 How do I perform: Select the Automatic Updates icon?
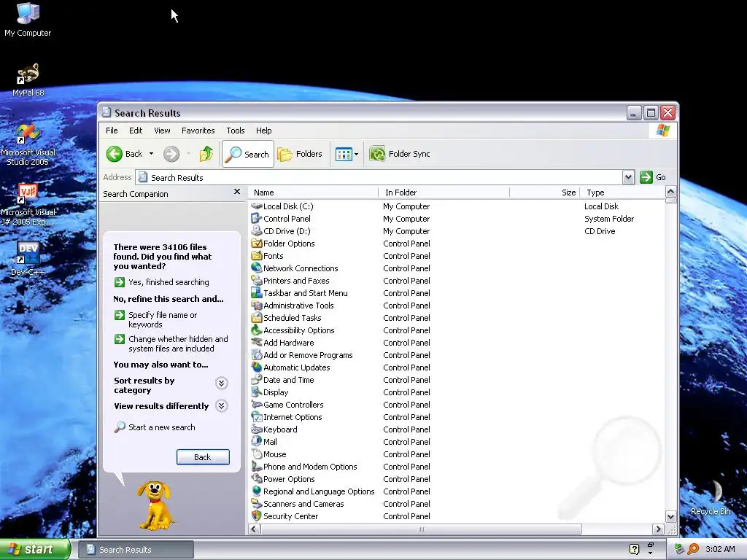[x=257, y=367]
